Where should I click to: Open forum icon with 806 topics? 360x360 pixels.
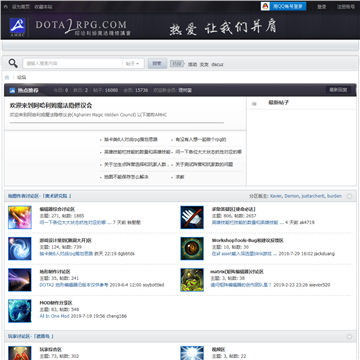click(x=192, y=217)
